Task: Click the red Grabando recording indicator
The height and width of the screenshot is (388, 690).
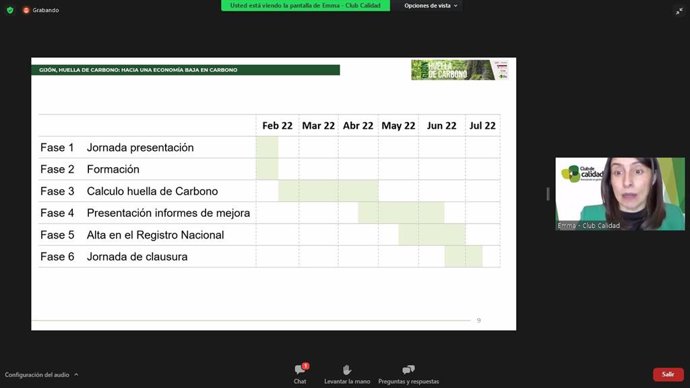Action: 26,10
